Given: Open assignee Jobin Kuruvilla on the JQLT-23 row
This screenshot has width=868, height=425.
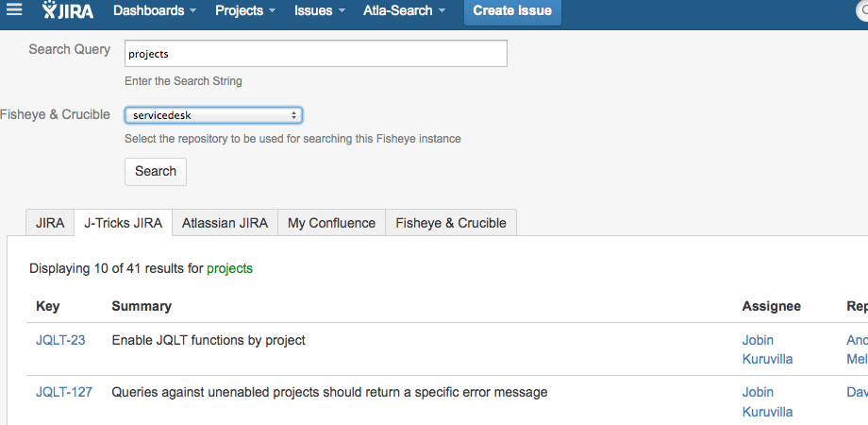Looking at the screenshot, I should (x=767, y=349).
